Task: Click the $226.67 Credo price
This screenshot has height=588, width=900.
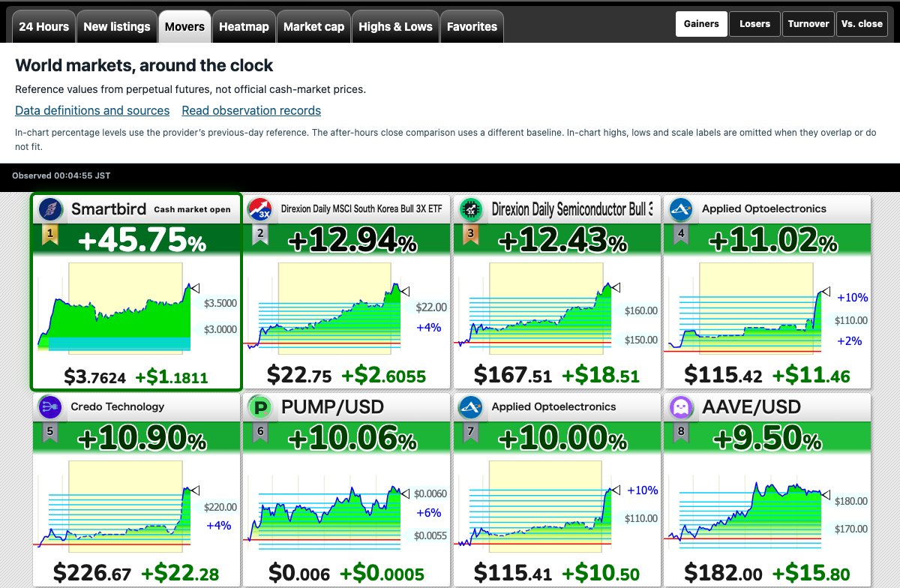Action: [93, 574]
